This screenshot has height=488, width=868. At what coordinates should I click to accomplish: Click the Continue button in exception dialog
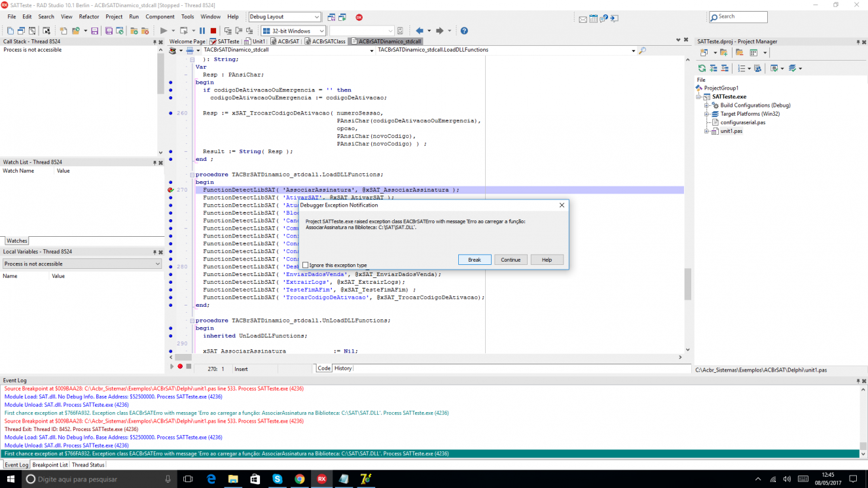(x=511, y=260)
